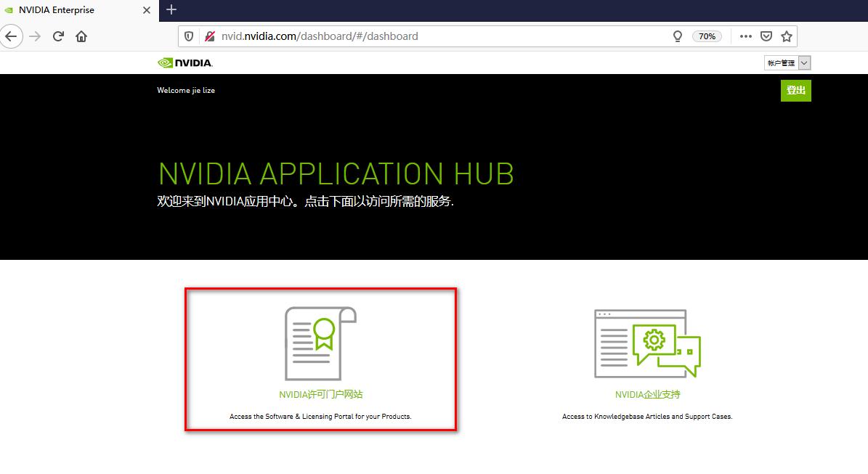Screen dimensions: 868x474
Task: Go back to the previous page
Action: click(12, 36)
